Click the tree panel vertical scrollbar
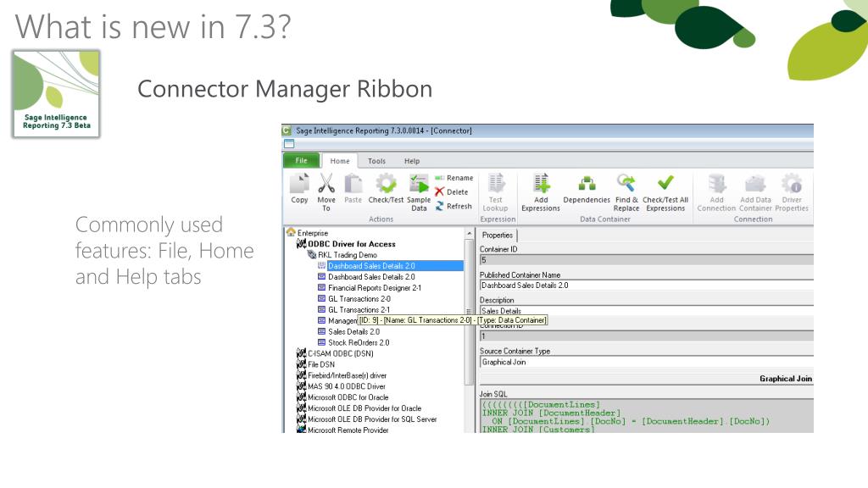This screenshot has height=488, width=868. [470, 312]
